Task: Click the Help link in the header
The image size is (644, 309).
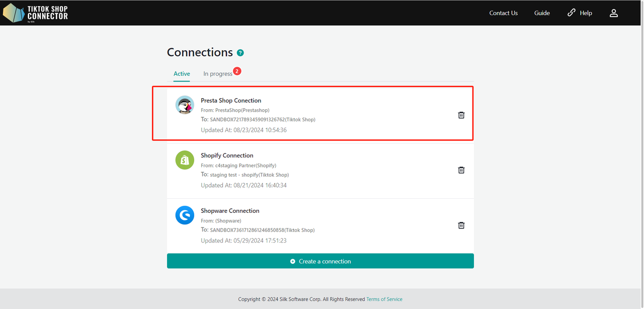Action: 580,13
